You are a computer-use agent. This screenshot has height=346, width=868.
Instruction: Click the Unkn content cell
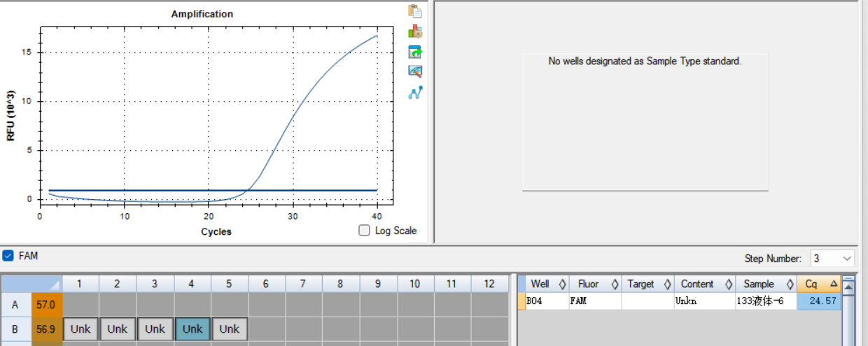[703, 301]
